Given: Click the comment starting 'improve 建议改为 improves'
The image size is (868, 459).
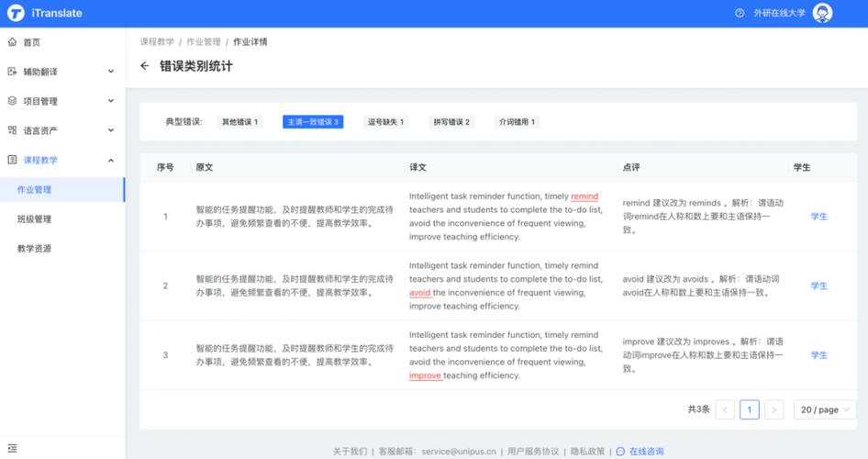Looking at the screenshot, I should [703, 355].
